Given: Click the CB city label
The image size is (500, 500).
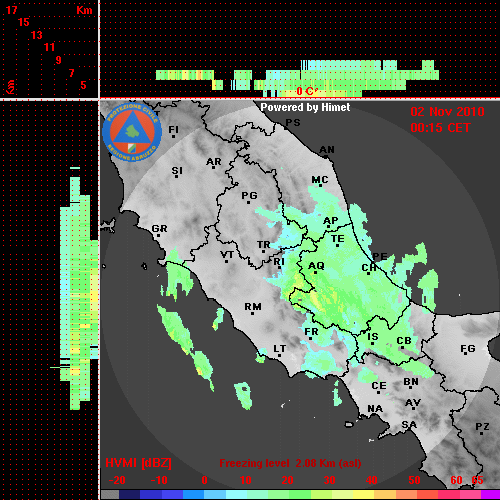Looking at the screenshot, I should click(404, 341).
